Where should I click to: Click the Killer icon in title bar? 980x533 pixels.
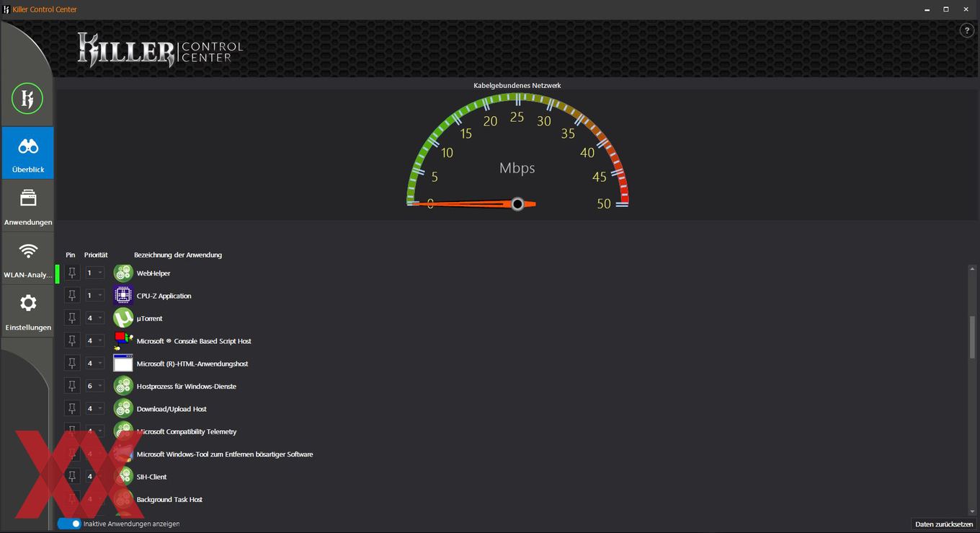pos(6,9)
